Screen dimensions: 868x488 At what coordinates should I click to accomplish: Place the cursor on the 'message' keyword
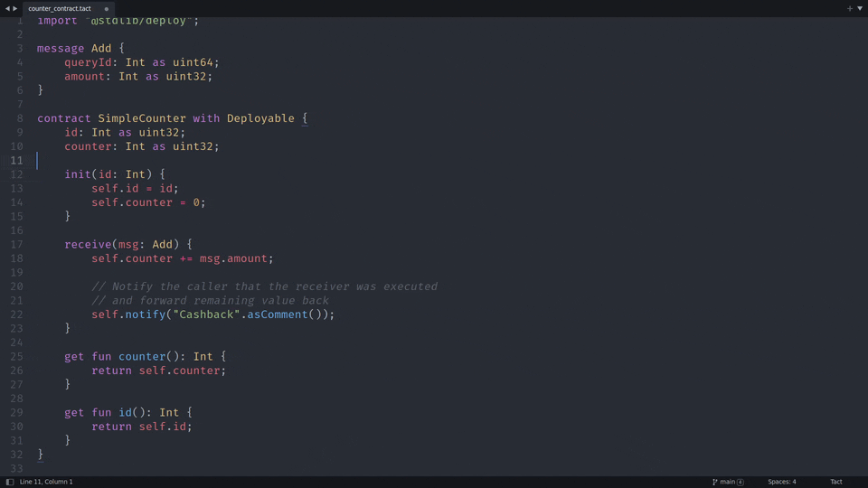point(61,49)
